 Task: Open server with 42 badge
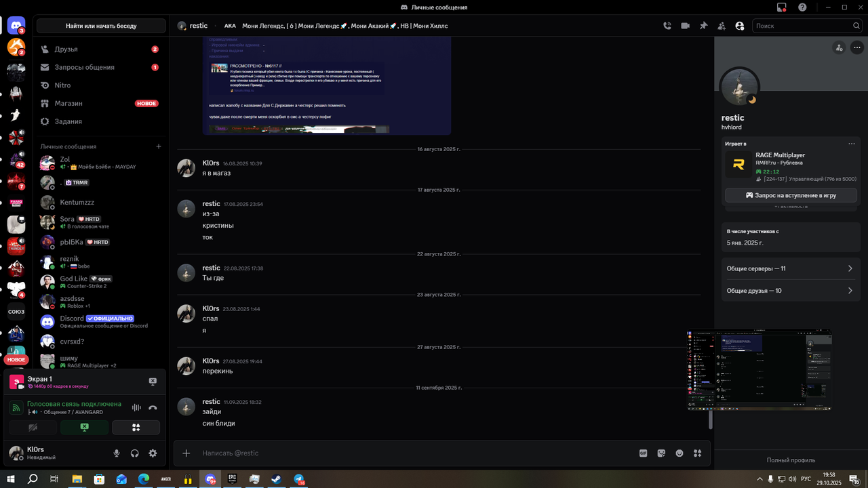[x=16, y=160]
